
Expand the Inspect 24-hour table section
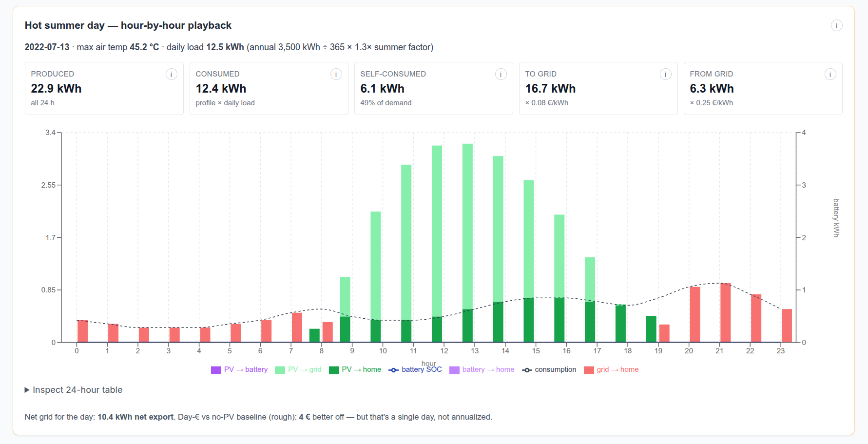click(x=74, y=390)
